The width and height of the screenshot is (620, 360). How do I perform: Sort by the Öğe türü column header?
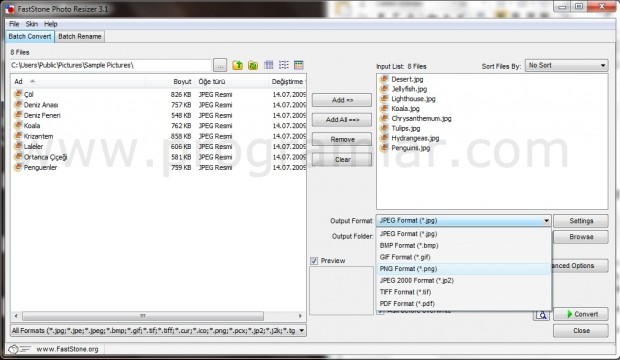pos(231,81)
